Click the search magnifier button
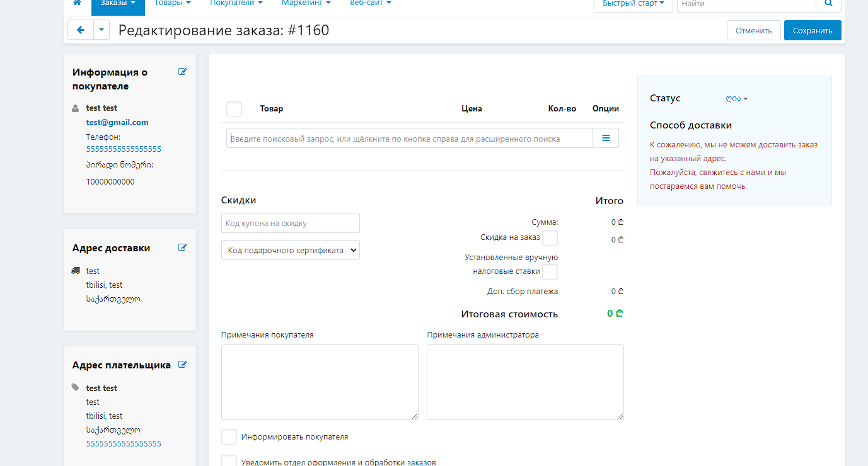 (828, 4)
